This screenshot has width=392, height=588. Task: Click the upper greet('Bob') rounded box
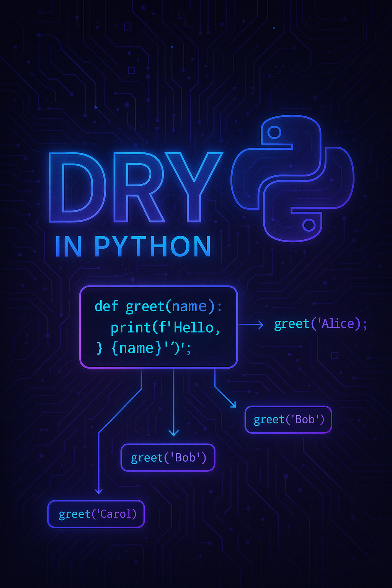(x=288, y=420)
